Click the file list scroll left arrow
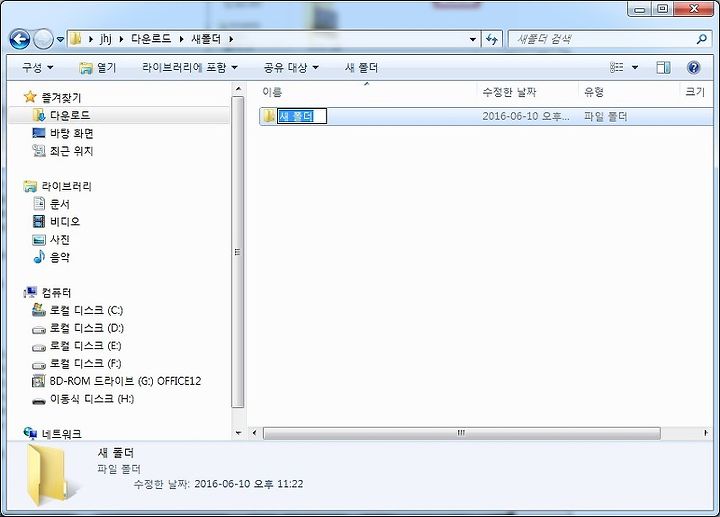The height and width of the screenshot is (517, 720). coord(255,433)
